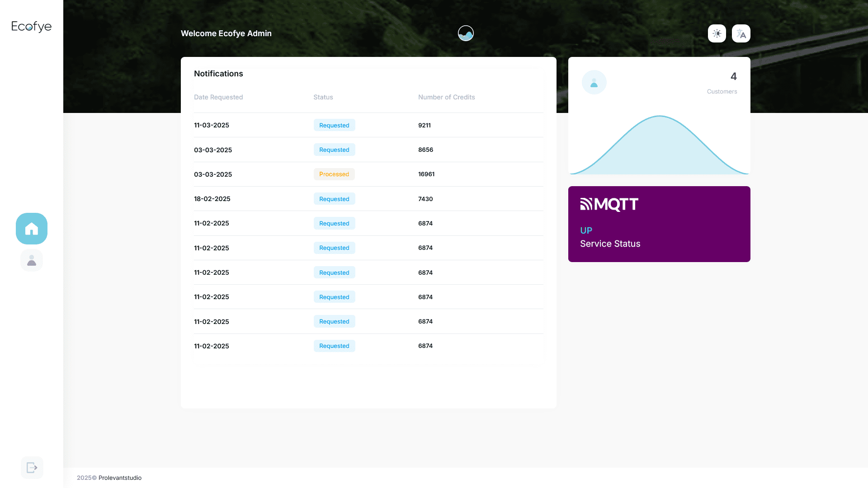Open the Prolevantstudio footer link

click(120, 478)
